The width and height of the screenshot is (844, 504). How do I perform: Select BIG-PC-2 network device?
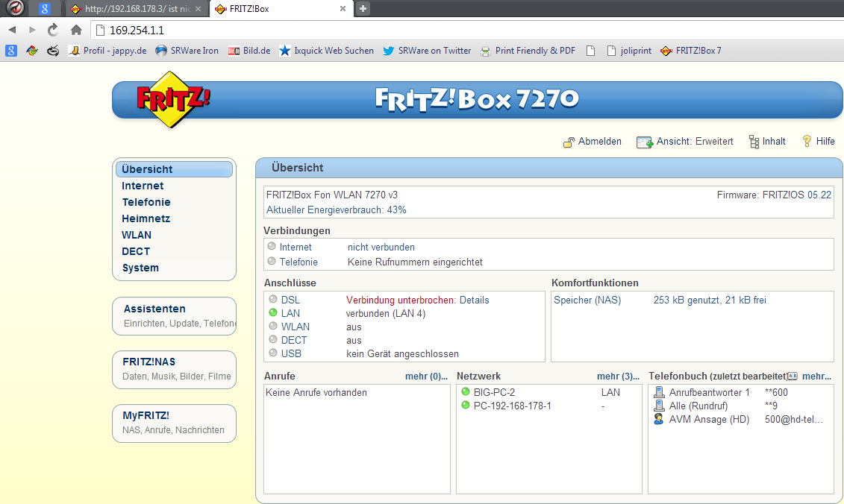point(494,393)
